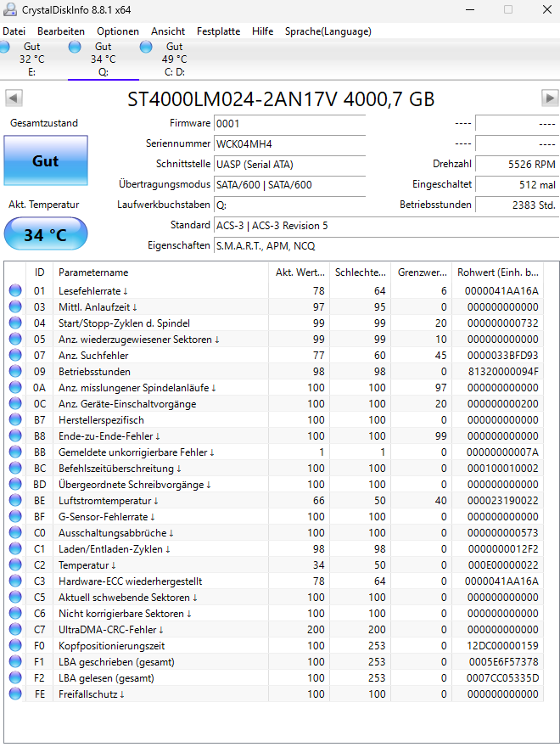Click status orb of UltraDMA-CRC-Fehler row

click(x=16, y=630)
